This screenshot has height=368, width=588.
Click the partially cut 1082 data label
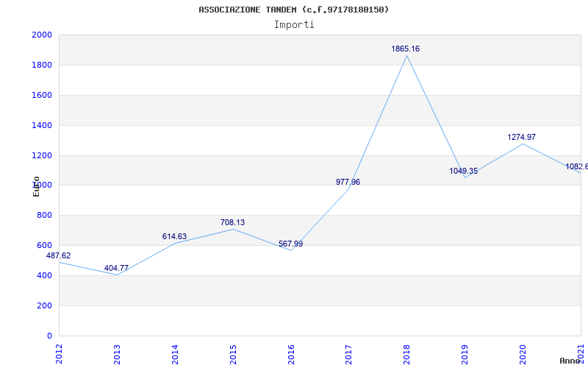[x=577, y=167]
